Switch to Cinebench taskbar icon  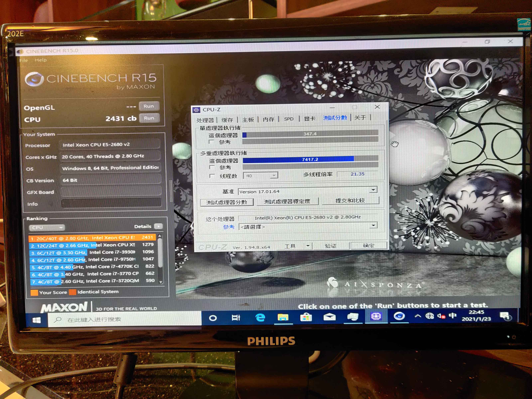(399, 316)
